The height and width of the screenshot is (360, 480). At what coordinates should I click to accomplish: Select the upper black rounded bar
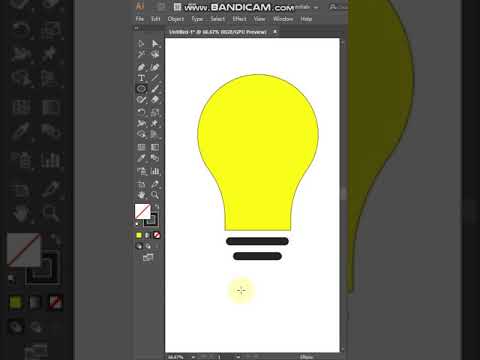[257, 241]
